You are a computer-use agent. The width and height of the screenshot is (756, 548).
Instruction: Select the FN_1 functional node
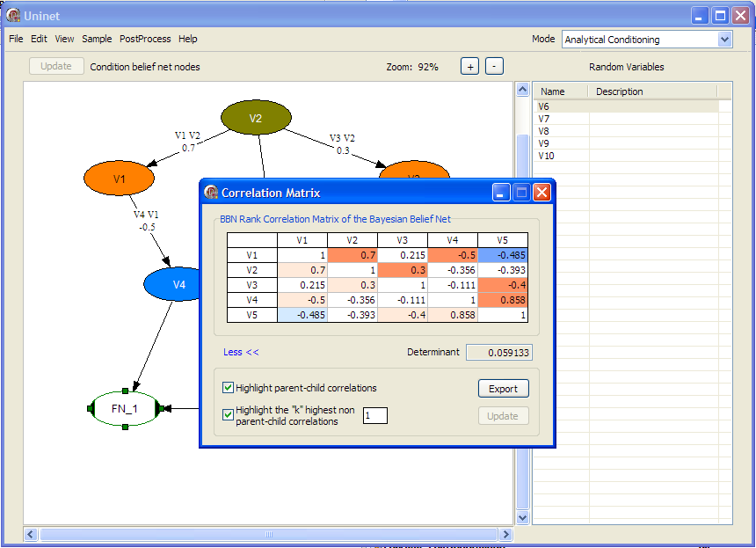(x=123, y=409)
